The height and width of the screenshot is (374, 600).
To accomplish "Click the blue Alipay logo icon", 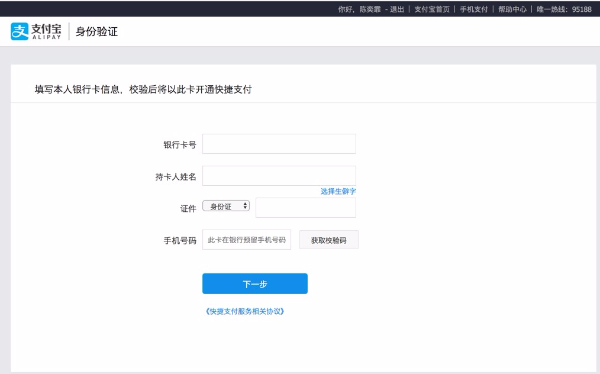I will point(20,31).
